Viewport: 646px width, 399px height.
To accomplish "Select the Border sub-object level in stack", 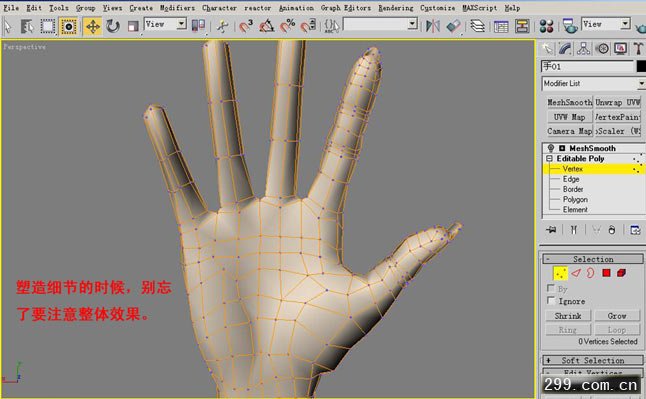I will [x=573, y=189].
